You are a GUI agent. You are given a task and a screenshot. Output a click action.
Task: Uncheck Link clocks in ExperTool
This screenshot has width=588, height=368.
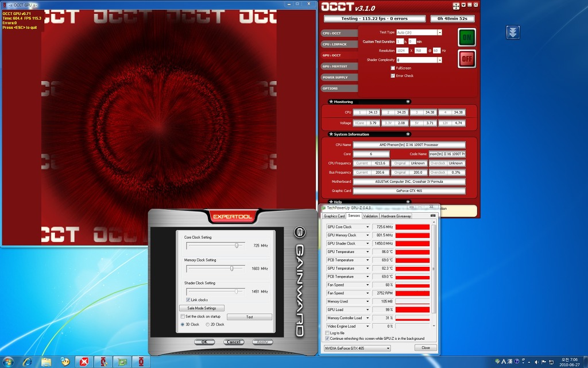[x=188, y=300]
